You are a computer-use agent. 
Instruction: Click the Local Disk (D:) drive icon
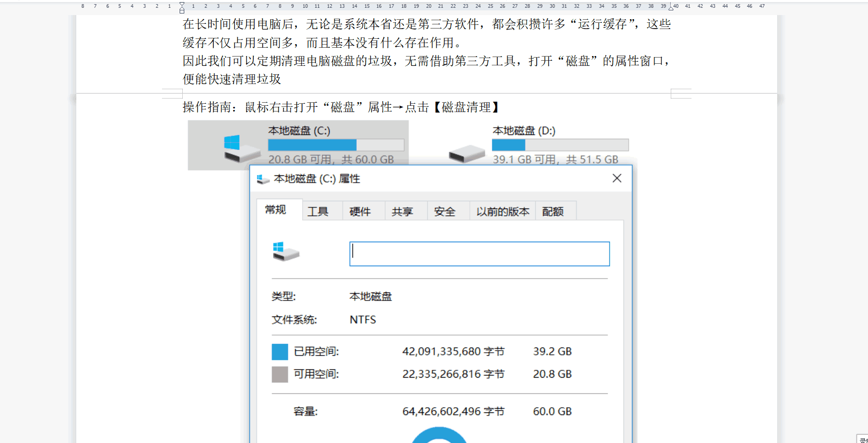coord(466,154)
